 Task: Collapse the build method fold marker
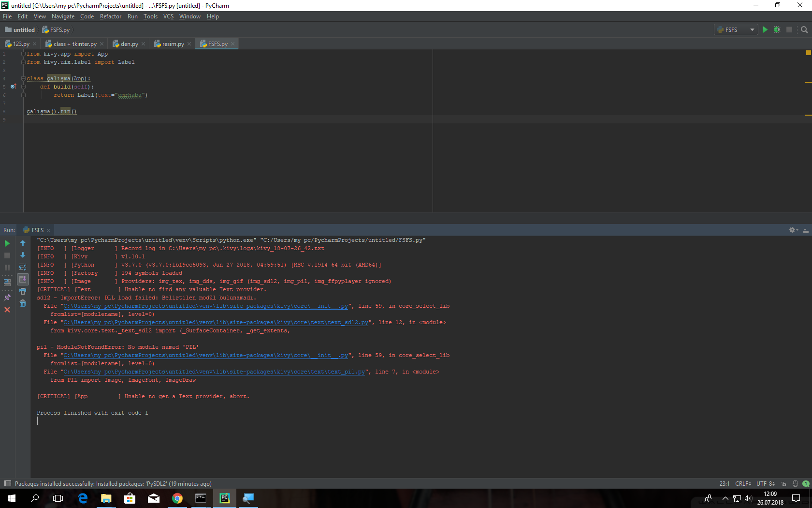click(x=23, y=87)
